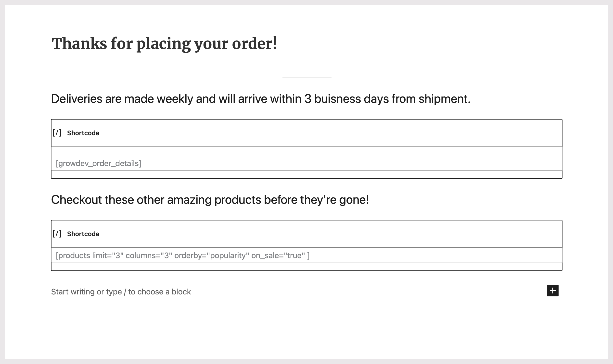This screenshot has height=364, width=613.
Task: Click the Shortcode label of the products block
Action: coord(83,234)
